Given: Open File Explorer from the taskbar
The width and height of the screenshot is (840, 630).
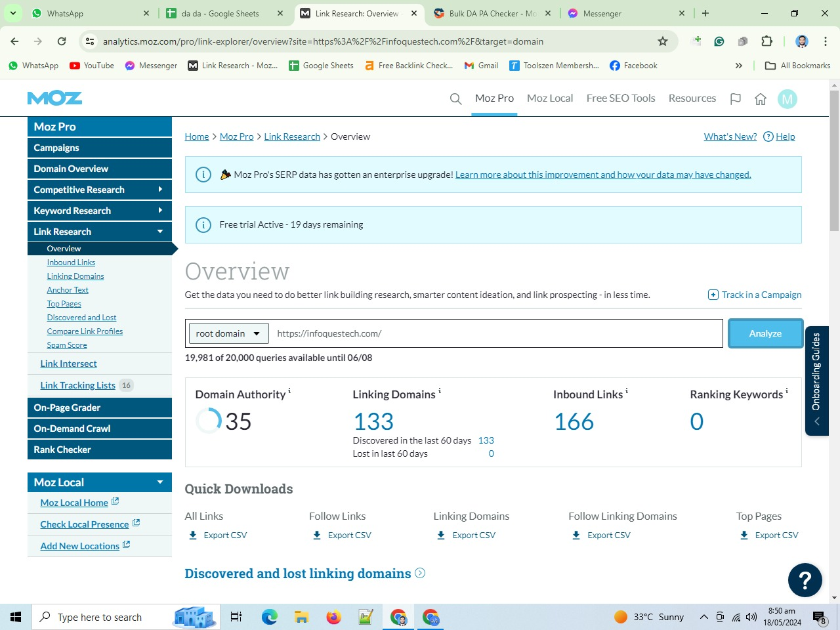Looking at the screenshot, I should coord(301,617).
